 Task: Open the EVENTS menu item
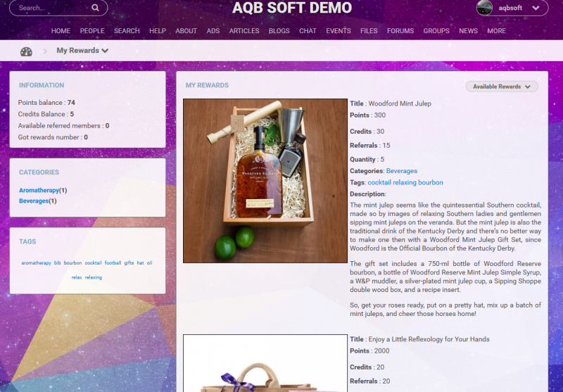click(339, 31)
